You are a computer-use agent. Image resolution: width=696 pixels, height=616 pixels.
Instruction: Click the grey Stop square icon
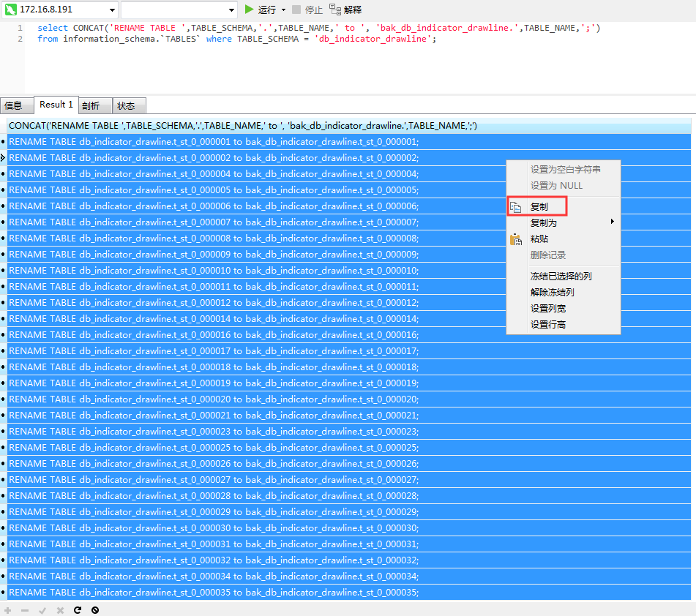[x=296, y=10]
